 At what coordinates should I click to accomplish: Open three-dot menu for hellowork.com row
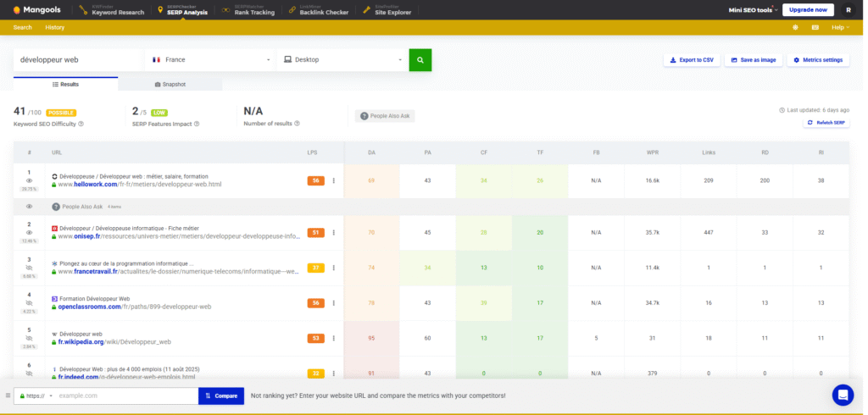[333, 180]
